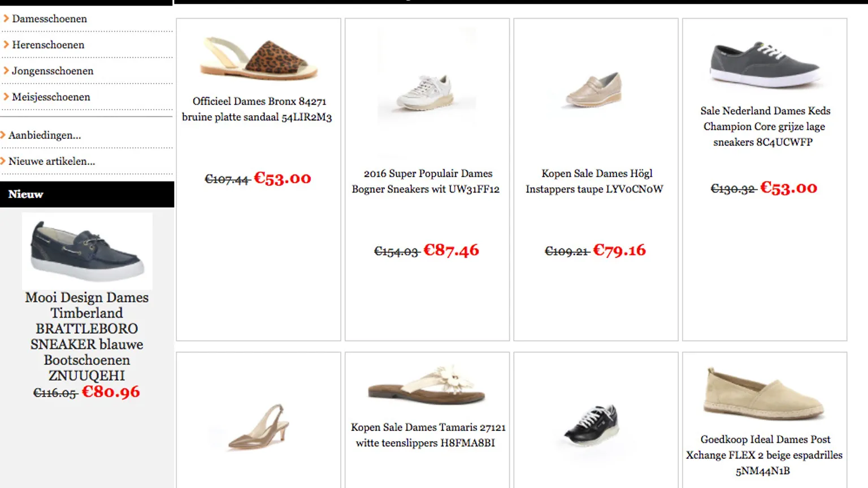Image resolution: width=868 pixels, height=488 pixels.
Task: Click the white Bogner sneaker picture
Action: 427,91
